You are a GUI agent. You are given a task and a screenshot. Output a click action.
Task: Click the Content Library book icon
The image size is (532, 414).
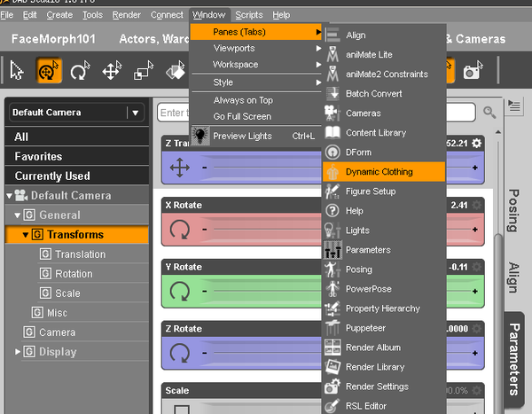pos(332,132)
